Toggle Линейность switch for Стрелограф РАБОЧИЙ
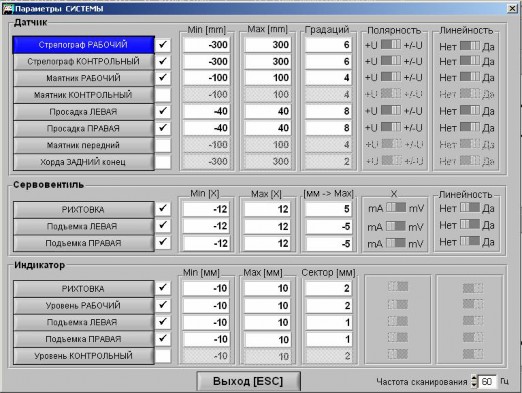 [470, 46]
